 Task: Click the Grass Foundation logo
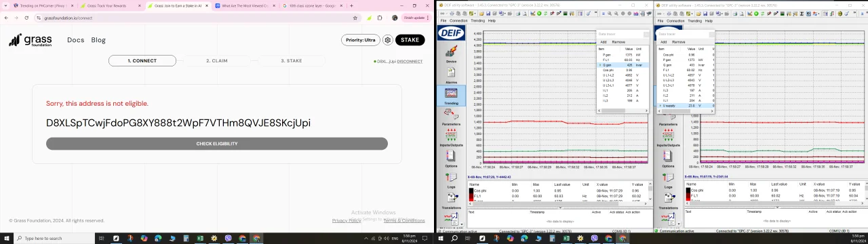pyautogui.click(x=30, y=40)
